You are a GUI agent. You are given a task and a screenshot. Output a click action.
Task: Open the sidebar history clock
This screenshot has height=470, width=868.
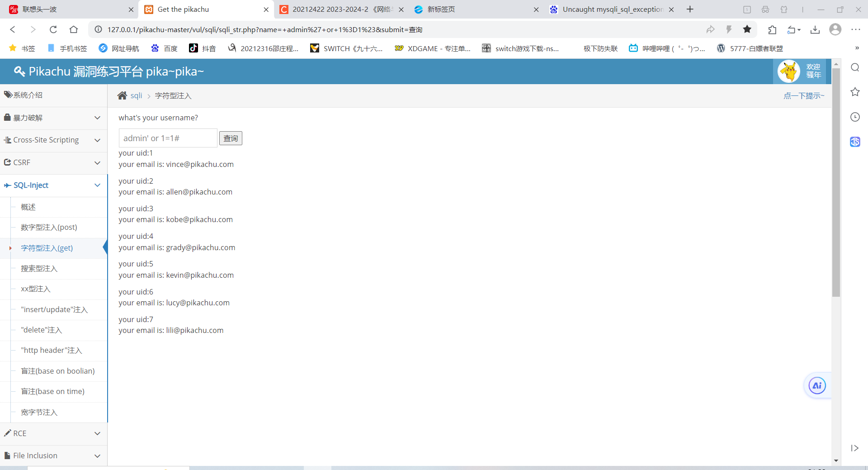click(x=855, y=117)
